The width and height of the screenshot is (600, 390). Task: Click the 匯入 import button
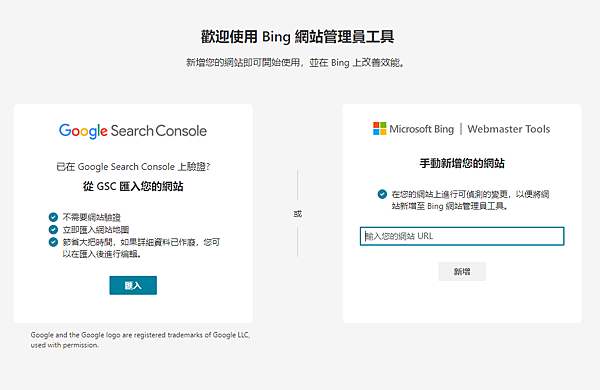pyautogui.click(x=133, y=285)
